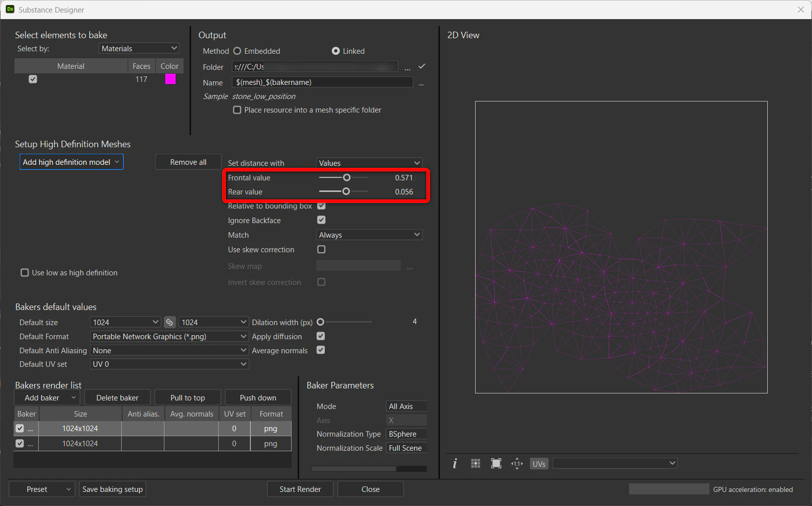Open Add high definition model dropdown
The image size is (812, 506).
point(71,162)
